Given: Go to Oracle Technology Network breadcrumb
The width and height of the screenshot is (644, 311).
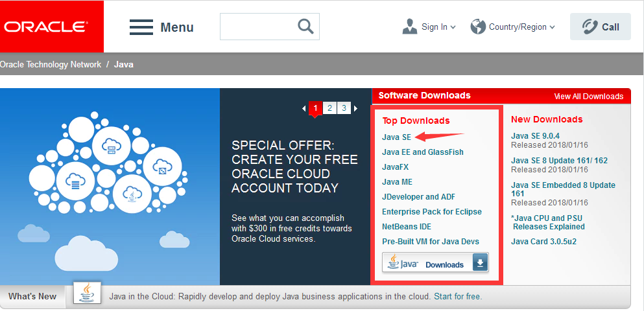Looking at the screenshot, I should tap(51, 64).
